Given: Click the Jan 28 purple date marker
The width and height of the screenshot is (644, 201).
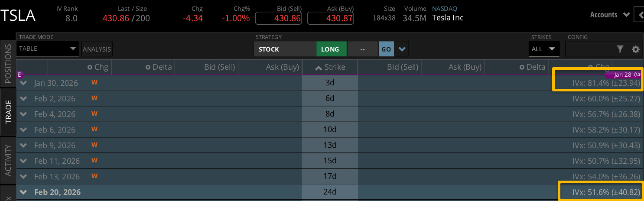Looking at the screenshot, I should 624,75.
